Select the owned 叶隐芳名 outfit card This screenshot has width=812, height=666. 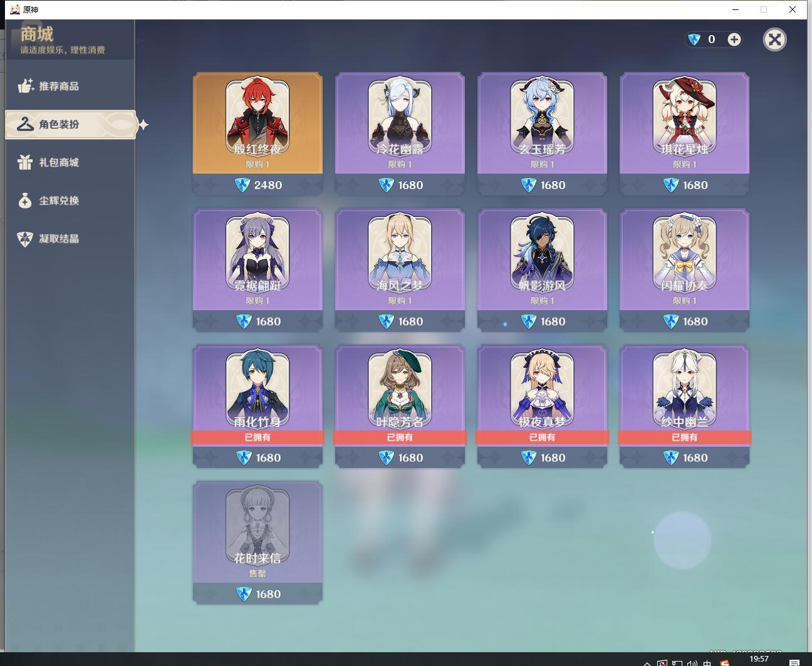click(x=400, y=407)
